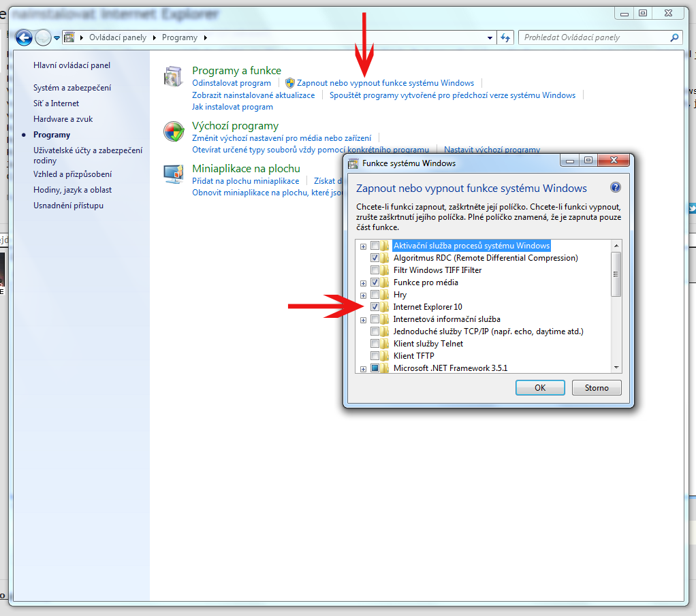Go to Síť a Internet
Viewport: 696px width, 616px height.
coord(56,103)
